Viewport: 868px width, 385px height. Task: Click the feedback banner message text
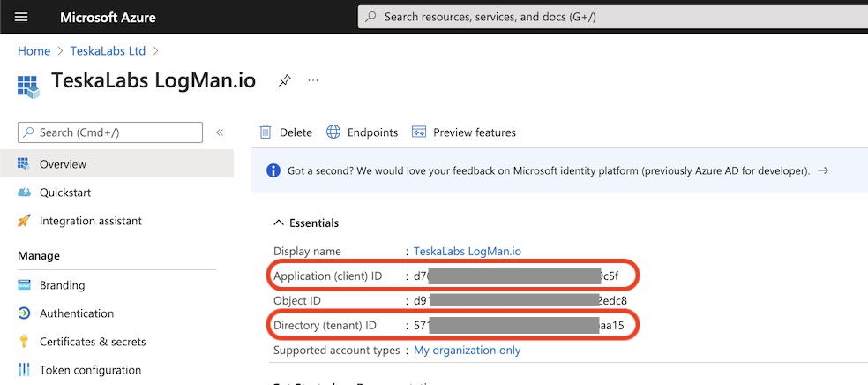(549, 170)
